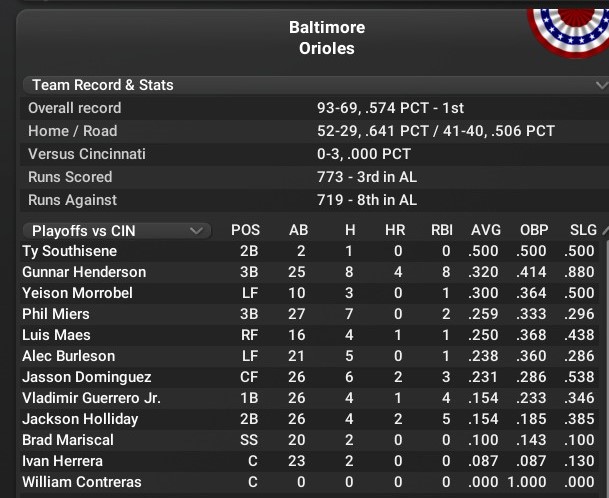The width and height of the screenshot is (609, 498).
Task: Click the SLG column header
Action: [582, 231]
